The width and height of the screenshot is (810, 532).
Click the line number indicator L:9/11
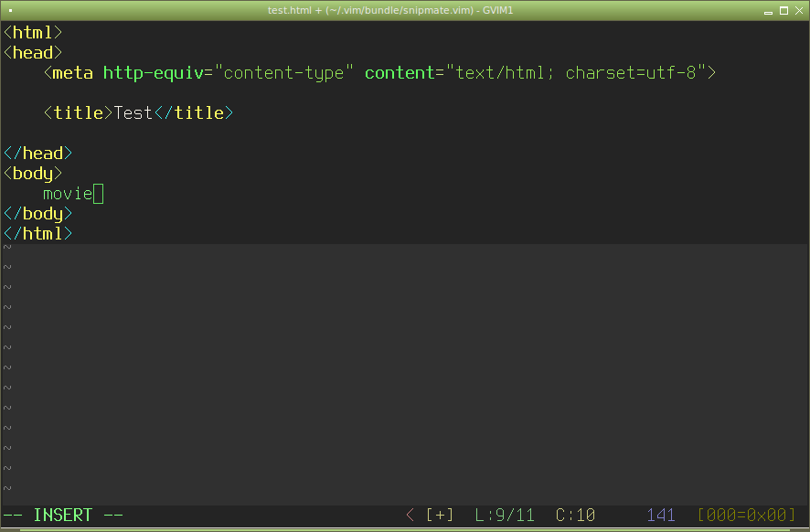pos(505,515)
